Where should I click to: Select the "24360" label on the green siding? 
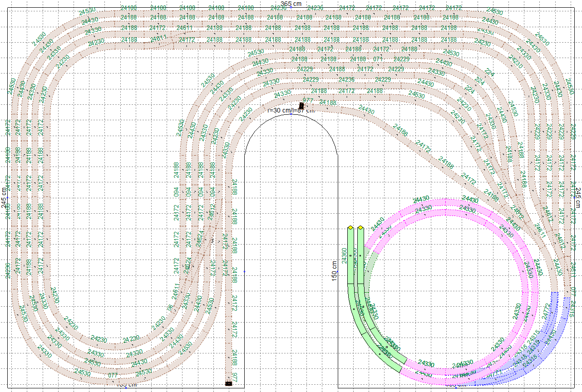click(344, 255)
